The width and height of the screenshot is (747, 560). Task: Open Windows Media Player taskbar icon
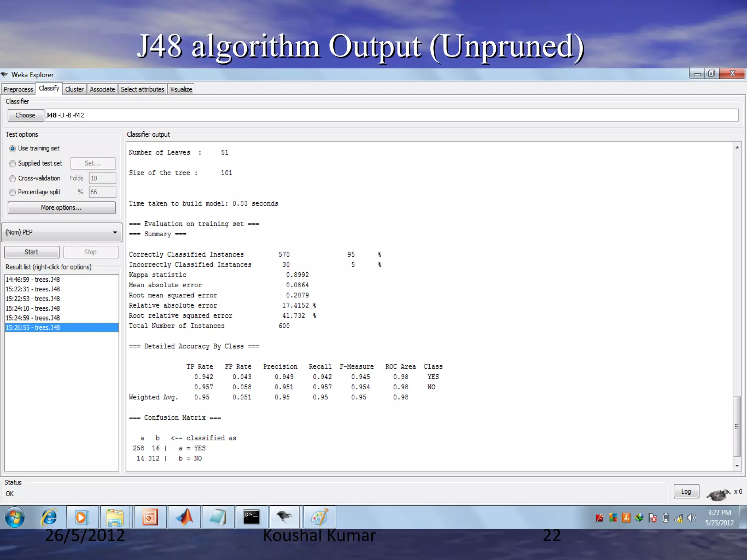point(82,517)
